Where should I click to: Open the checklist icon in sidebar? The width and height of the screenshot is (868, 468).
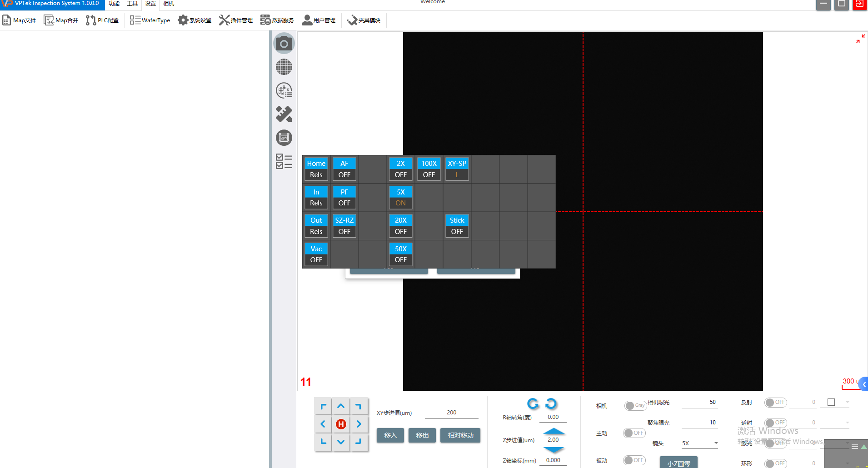pyautogui.click(x=284, y=161)
